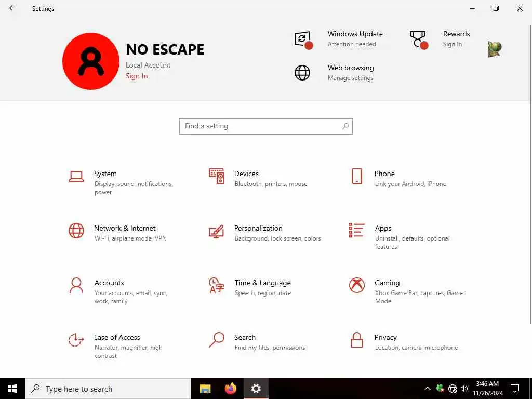Focus the Find a setting search box
Image resolution: width=532 pixels, height=399 pixels.
[265, 126]
